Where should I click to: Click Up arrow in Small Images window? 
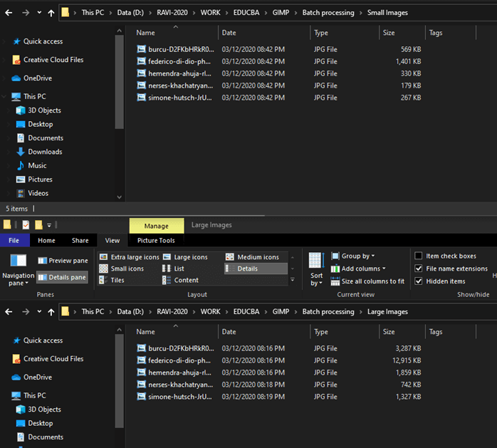pos(51,13)
